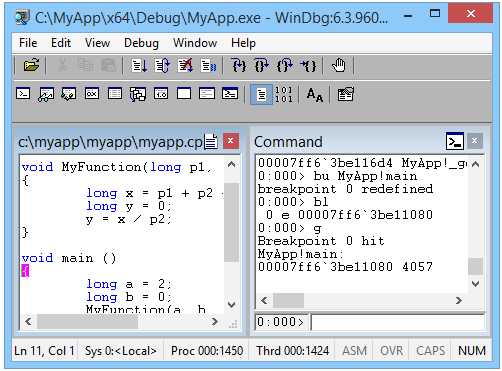Click 'Ln 11, Col 1' status entry
The height and width of the screenshot is (371, 502).
tap(44, 351)
